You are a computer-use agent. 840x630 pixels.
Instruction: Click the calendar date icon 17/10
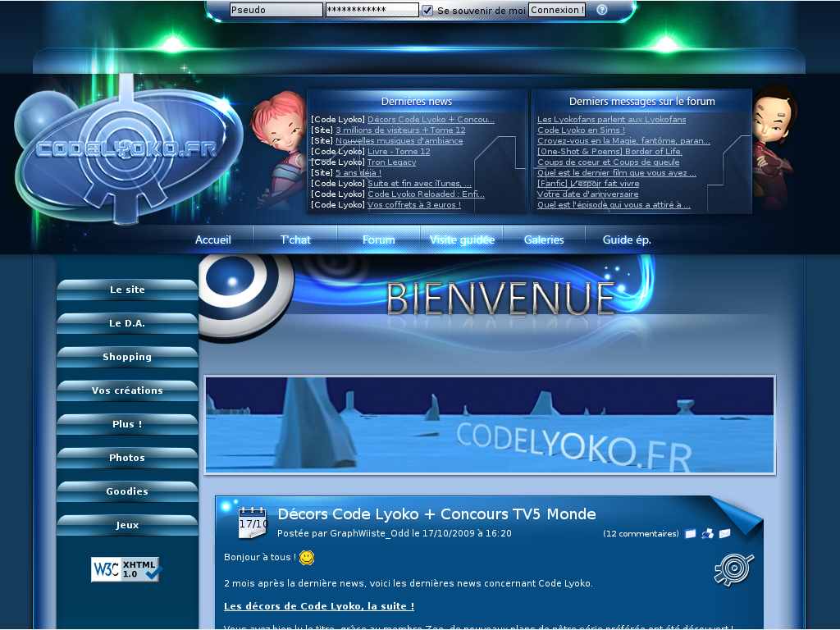pos(253,523)
